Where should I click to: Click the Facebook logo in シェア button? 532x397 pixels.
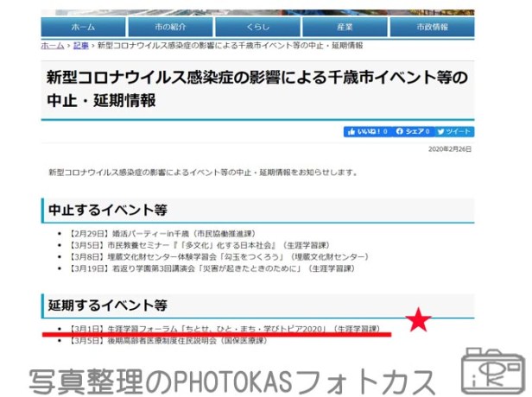(x=399, y=131)
